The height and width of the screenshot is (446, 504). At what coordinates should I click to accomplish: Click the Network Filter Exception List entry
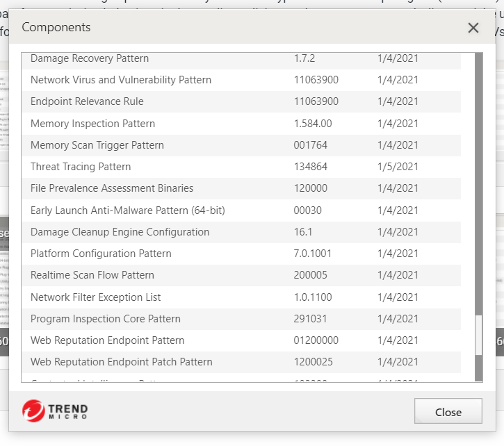coord(96,297)
